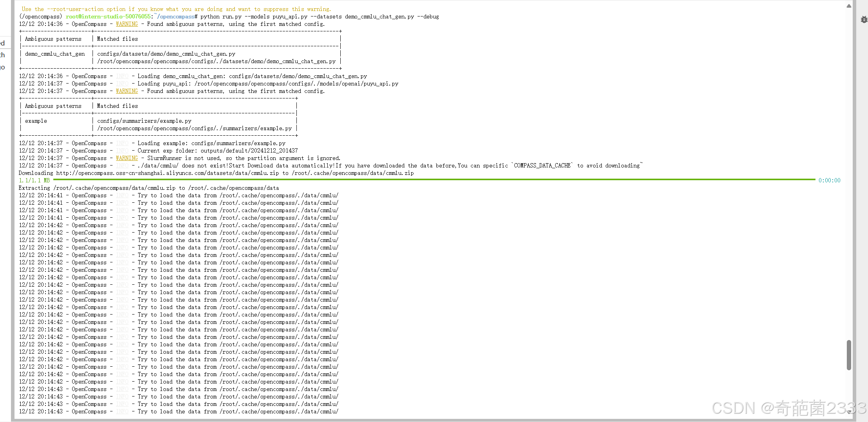Image resolution: width=868 pixels, height=422 pixels.
Task: Click the green root@intern-studio-50076055 hostname
Action: coord(108,16)
